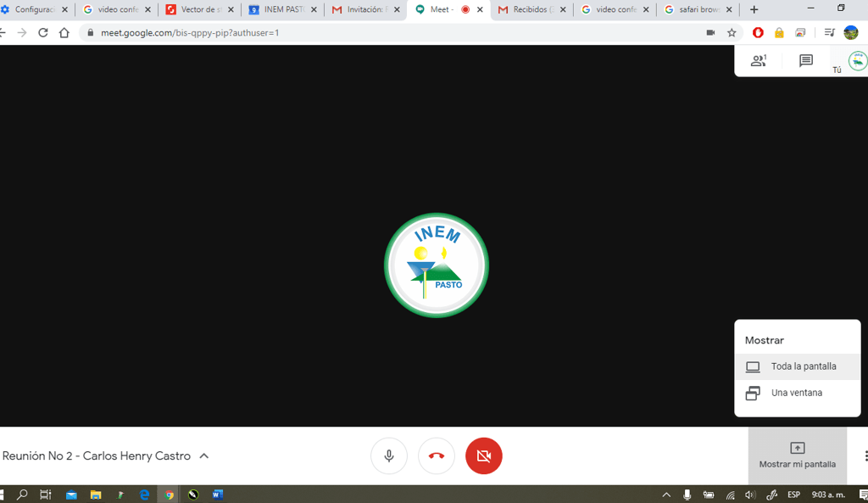Switch to the 'safari brow' tab

(698, 9)
